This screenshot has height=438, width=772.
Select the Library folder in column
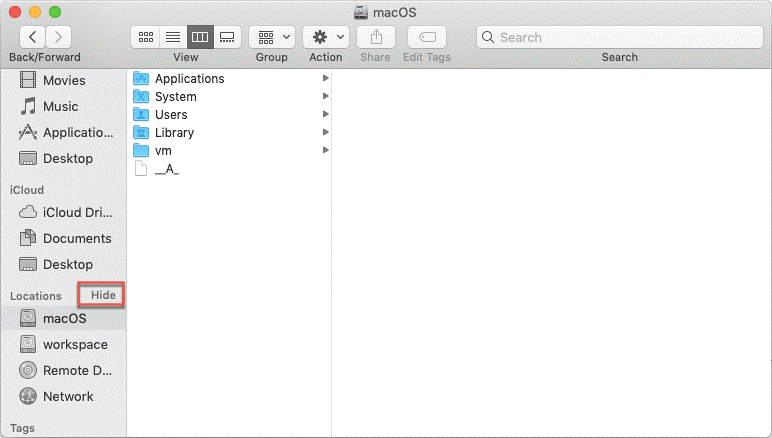click(x=229, y=132)
